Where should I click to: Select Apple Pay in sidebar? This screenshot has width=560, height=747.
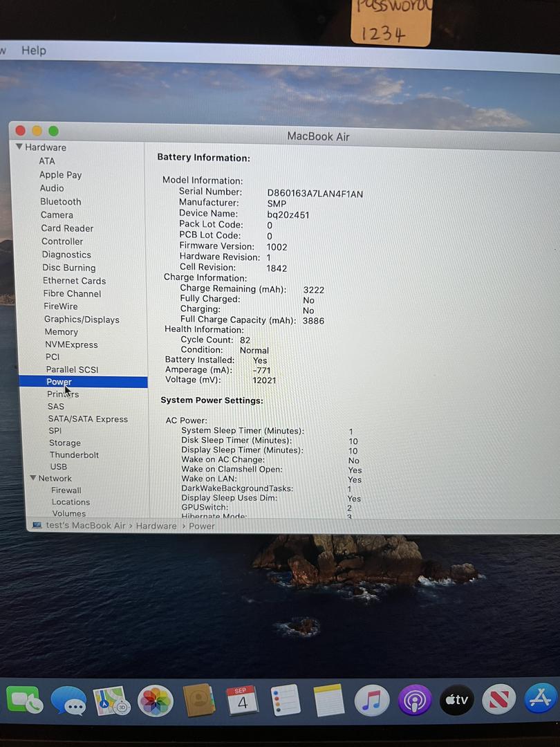[60, 175]
